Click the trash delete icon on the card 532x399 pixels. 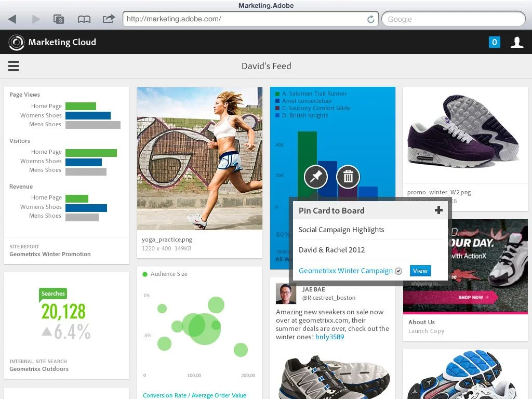click(348, 177)
